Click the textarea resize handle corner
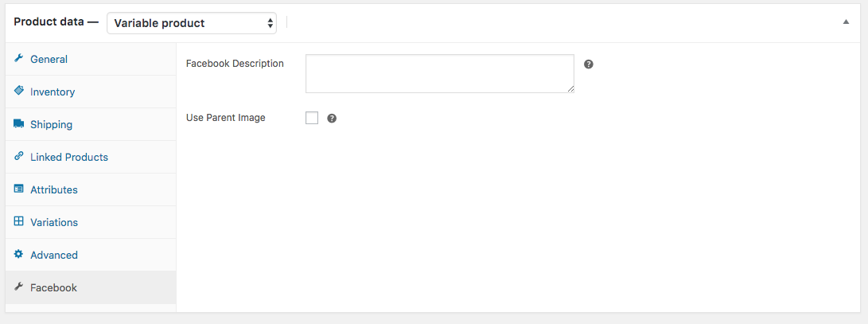The height and width of the screenshot is (324, 868). pos(570,89)
